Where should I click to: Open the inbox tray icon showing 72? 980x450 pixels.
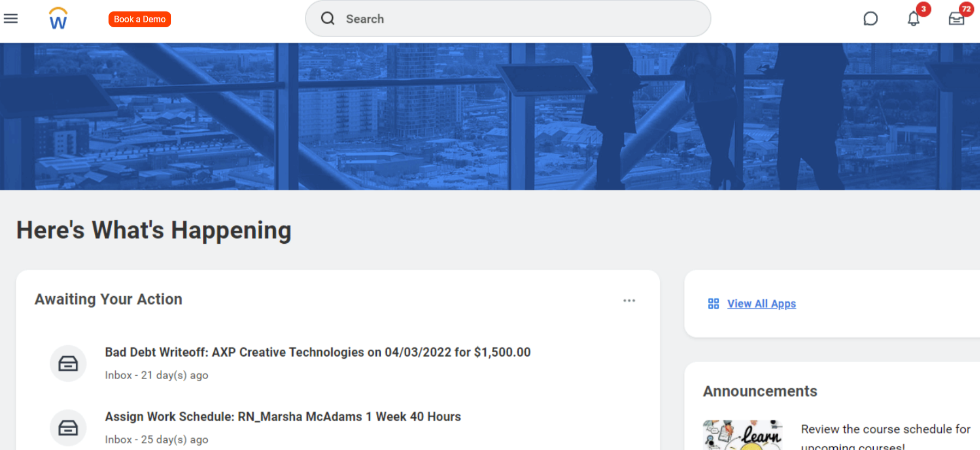coord(957,19)
